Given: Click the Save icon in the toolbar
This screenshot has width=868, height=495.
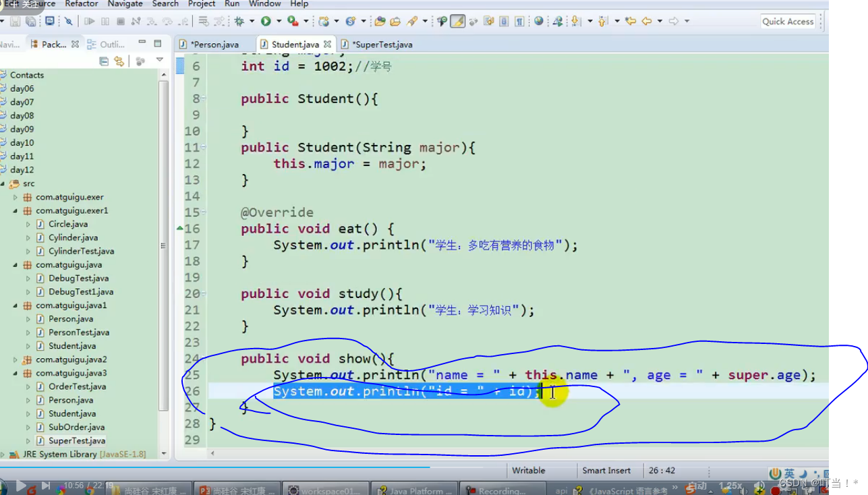Looking at the screenshot, I should click(15, 22).
